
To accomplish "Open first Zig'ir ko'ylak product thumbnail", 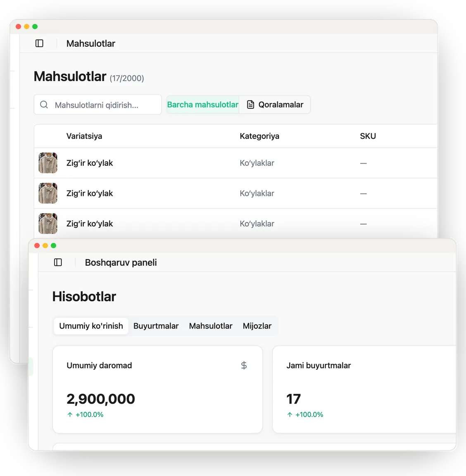I will point(48,163).
